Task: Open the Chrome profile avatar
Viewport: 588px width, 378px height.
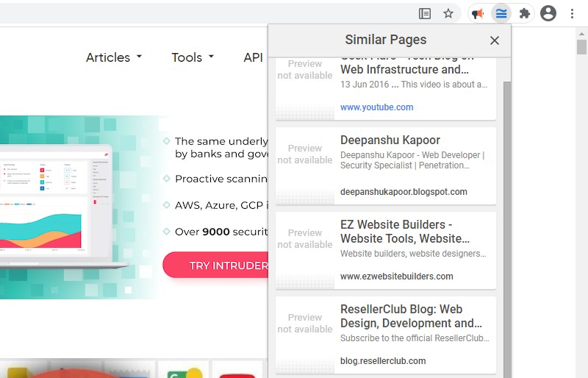Action: click(x=548, y=13)
